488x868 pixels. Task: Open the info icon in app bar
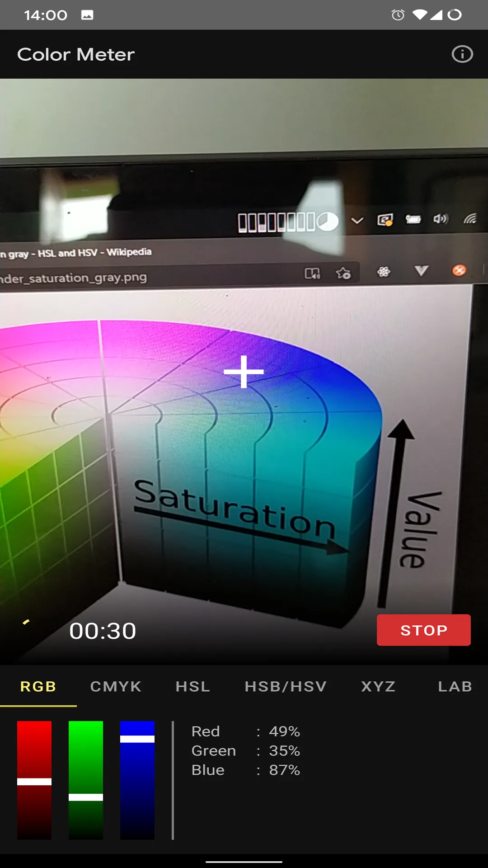point(462,54)
